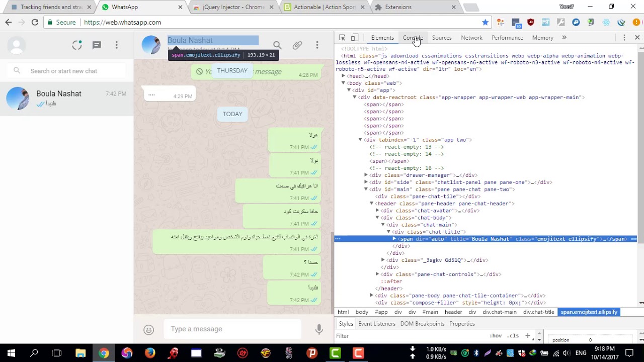The image size is (644, 362).
Task: Select the compose-filler div line
Action: (x=460, y=303)
